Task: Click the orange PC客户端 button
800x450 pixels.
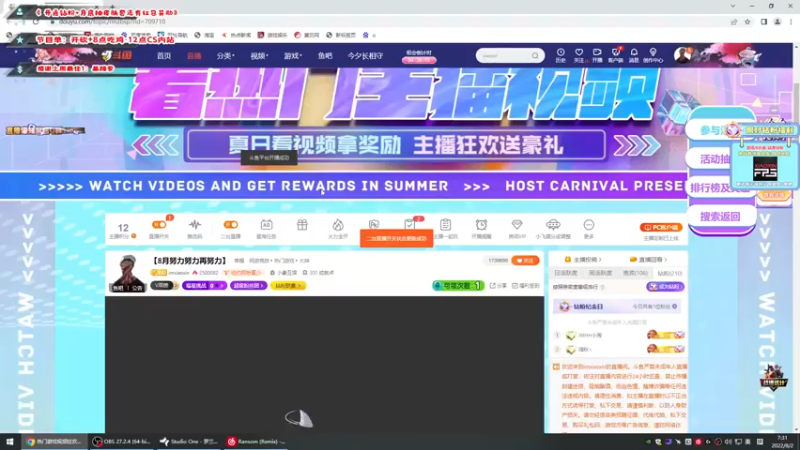Action: click(661, 228)
